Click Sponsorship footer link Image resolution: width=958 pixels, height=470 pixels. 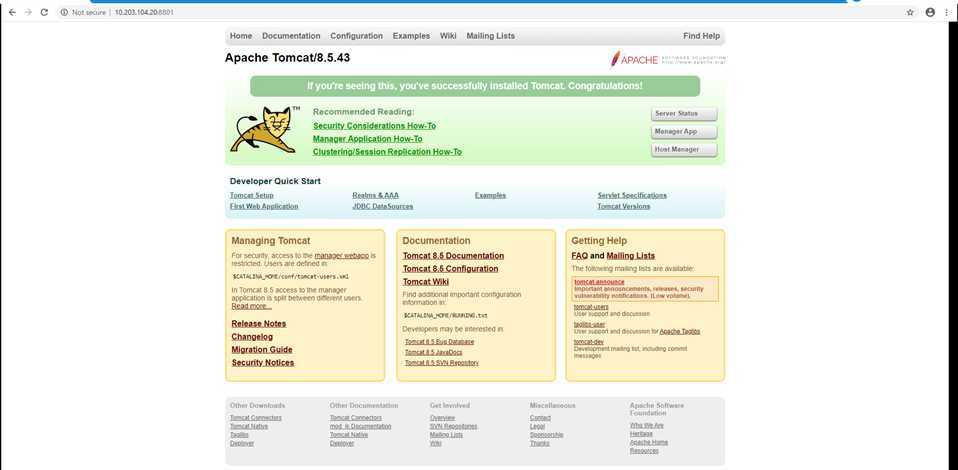[x=546, y=435]
